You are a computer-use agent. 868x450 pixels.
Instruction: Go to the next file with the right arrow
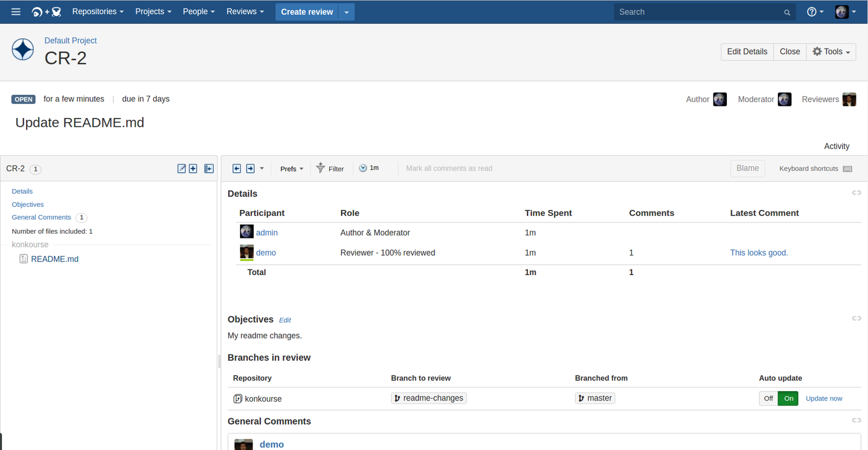(x=251, y=168)
